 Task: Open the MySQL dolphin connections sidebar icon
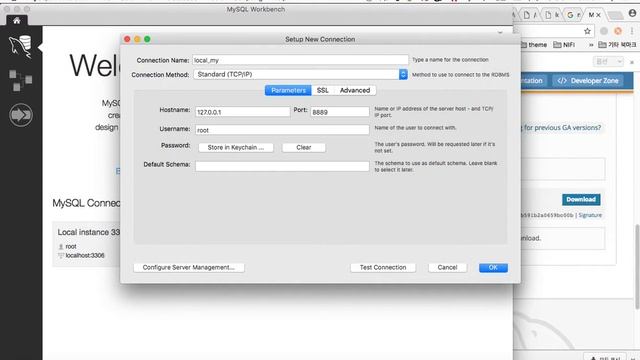pyautogui.click(x=20, y=46)
